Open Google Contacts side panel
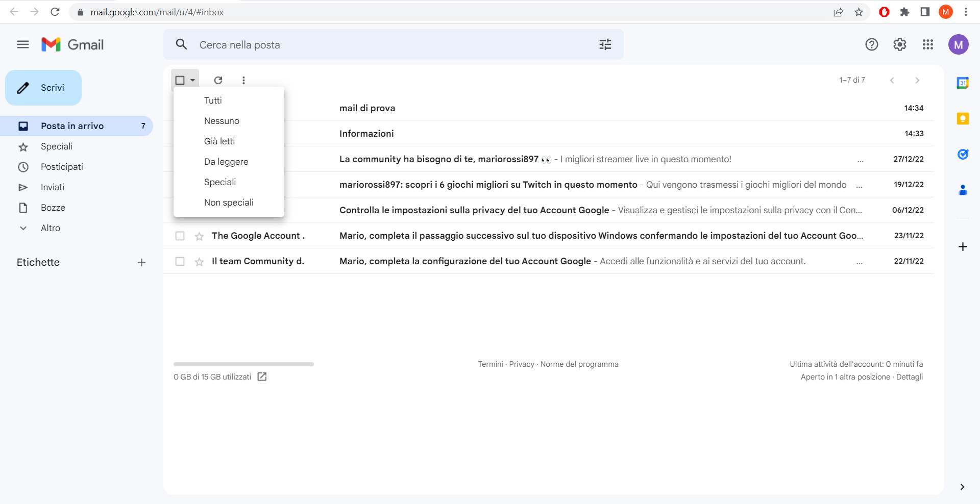This screenshot has height=504, width=980. (x=963, y=190)
